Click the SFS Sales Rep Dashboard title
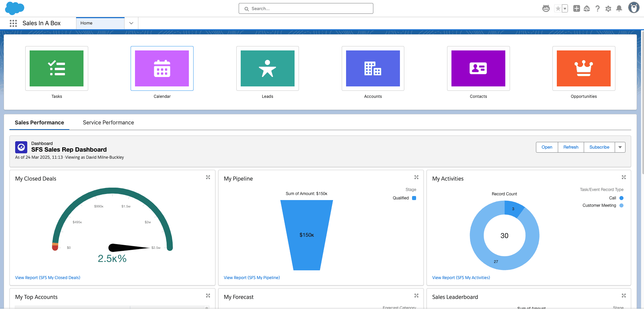 pyautogui.click(x=69, y=150)
